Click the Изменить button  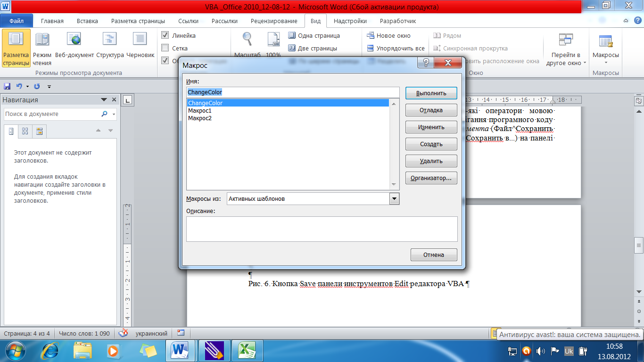431,127
